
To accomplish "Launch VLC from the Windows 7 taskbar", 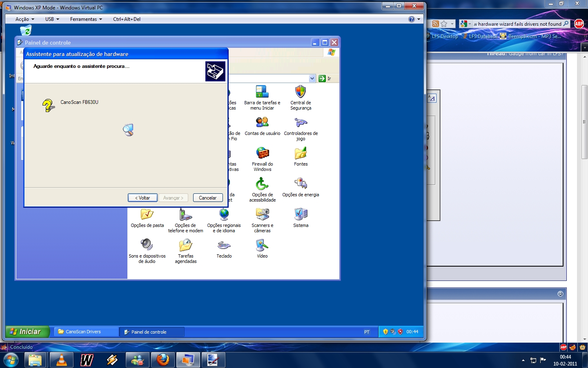I will tap(61, 360).
